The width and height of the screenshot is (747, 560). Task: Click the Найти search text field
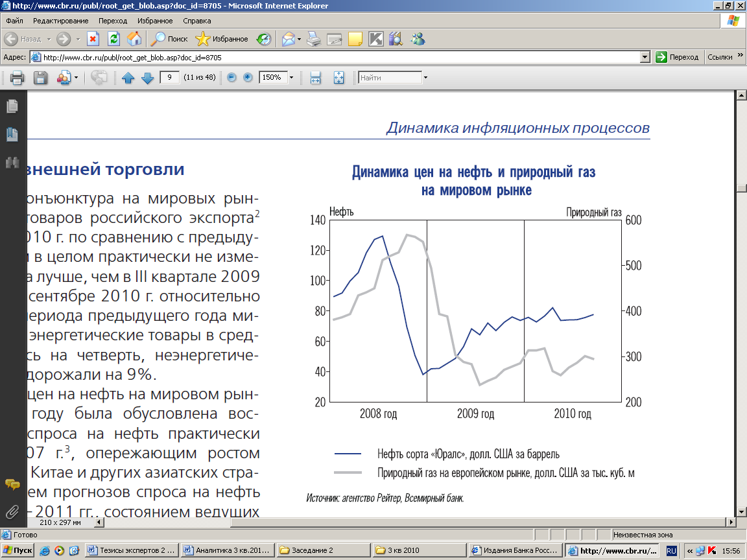(x=390, y=78)
